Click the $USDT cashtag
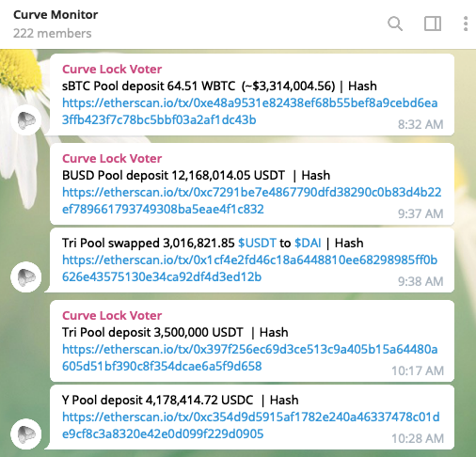Image resolution: width=476 pixels, height=457 pixels. pos(257,243)
